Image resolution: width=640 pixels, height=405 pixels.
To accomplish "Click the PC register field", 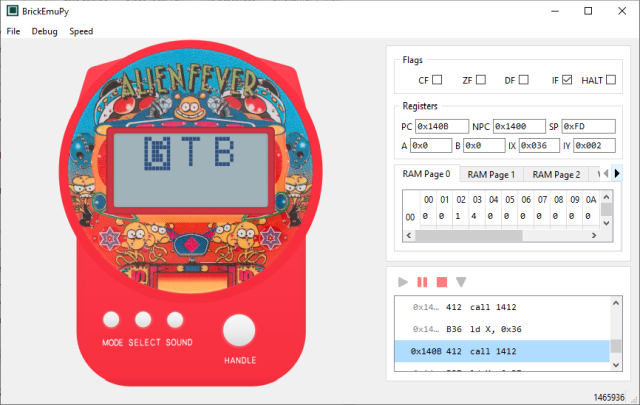I will (442, 126).
